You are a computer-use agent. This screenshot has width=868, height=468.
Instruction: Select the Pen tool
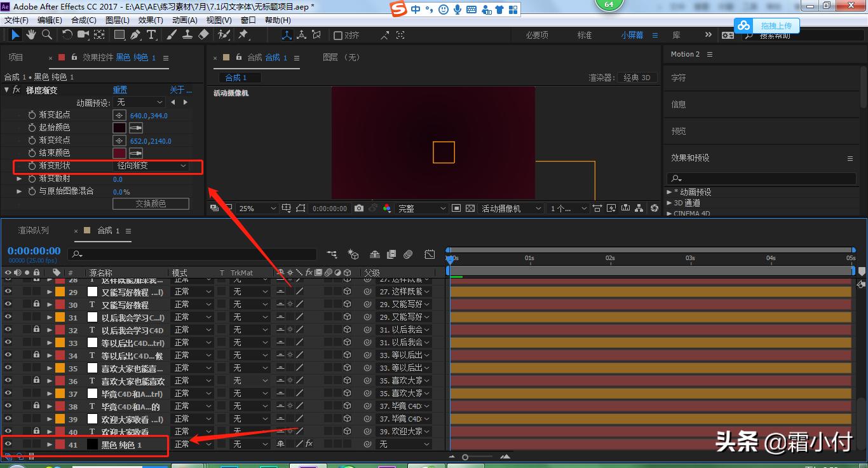point(135,34)
